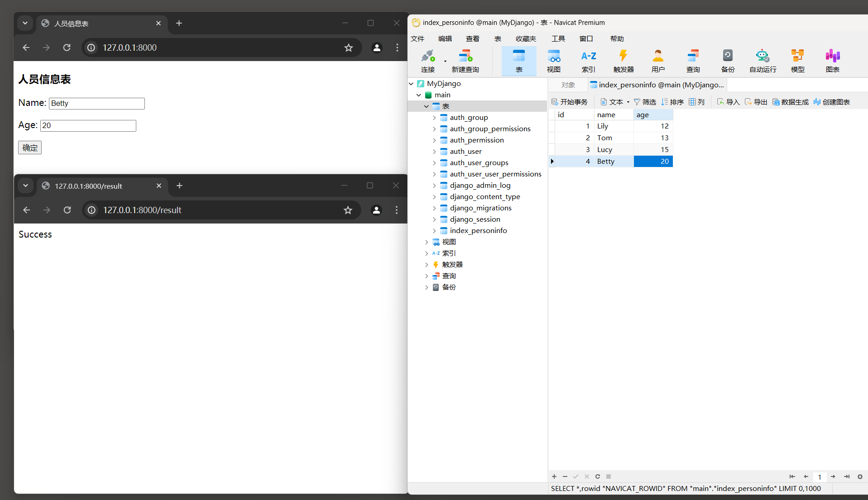Open the Trigger lightning toolbar icon
Image resolution: width=868 pixels, height=500 pixels.
tap(623, 61)
